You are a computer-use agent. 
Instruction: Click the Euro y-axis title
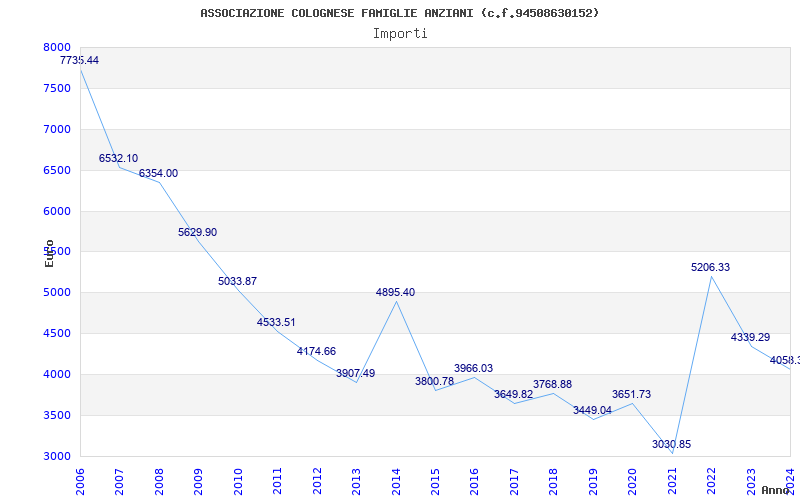click(49, 253)
